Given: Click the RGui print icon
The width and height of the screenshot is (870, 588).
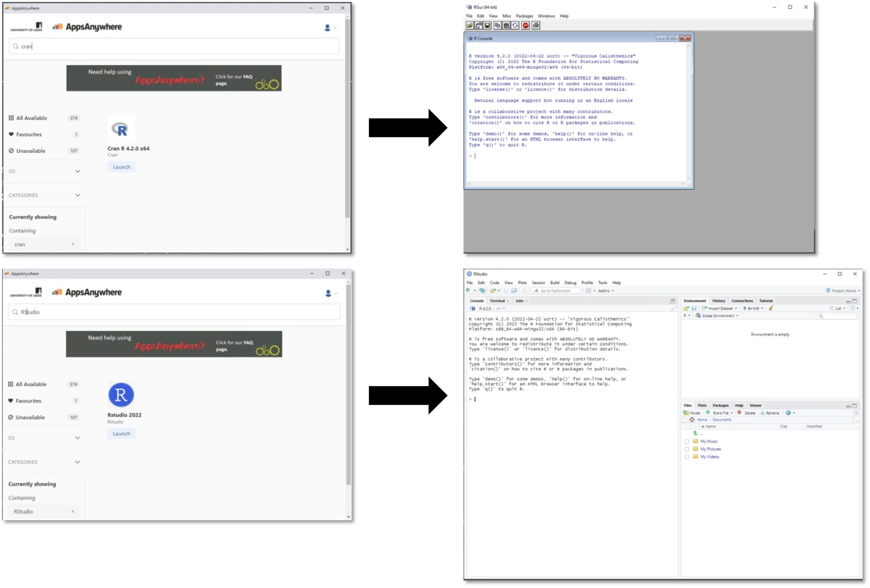Looking at the screenshot, I should 536,26.
